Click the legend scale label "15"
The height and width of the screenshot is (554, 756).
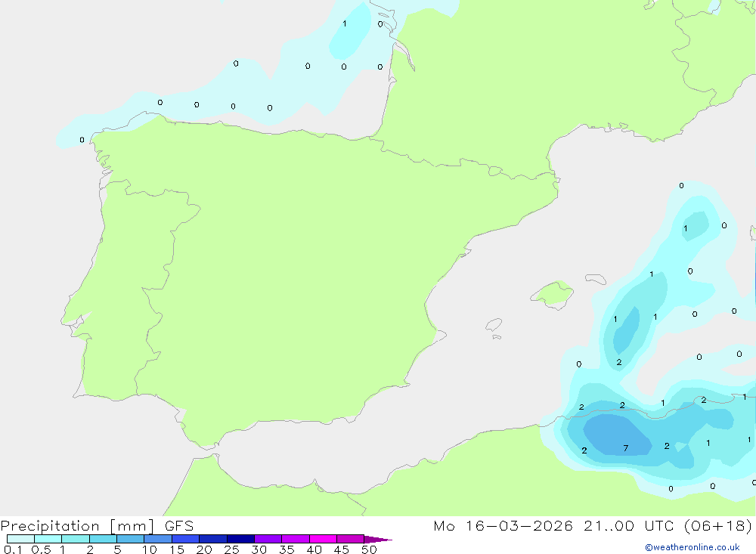point(177,549)
